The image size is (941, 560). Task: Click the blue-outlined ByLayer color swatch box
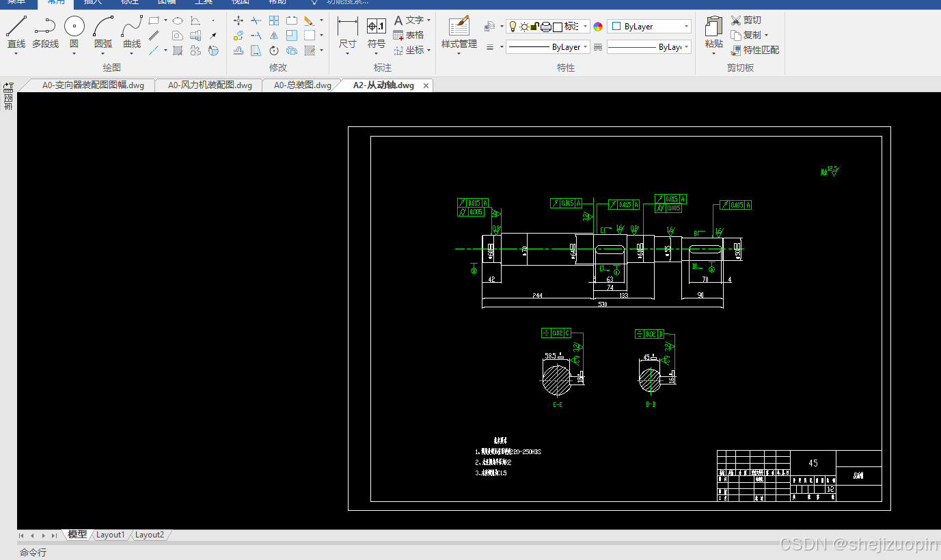point(616,27)
